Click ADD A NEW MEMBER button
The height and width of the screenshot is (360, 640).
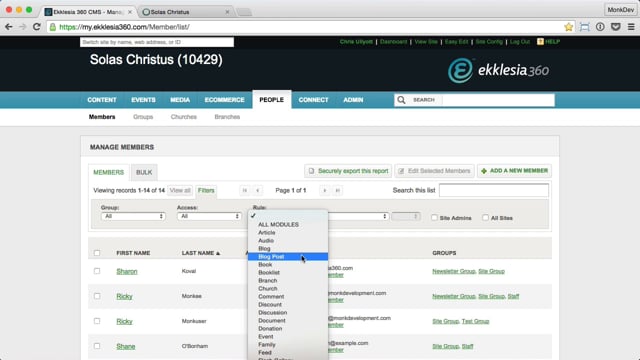(x=514, y=171)
